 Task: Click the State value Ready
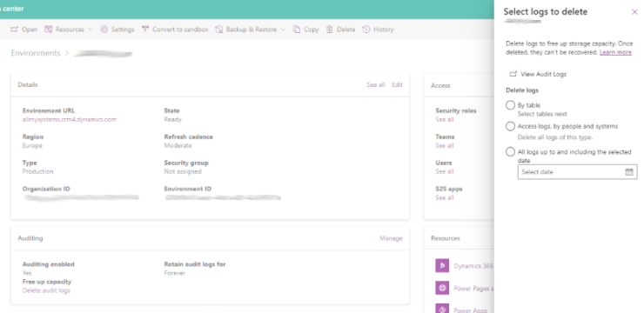click(x=173, y=119)
